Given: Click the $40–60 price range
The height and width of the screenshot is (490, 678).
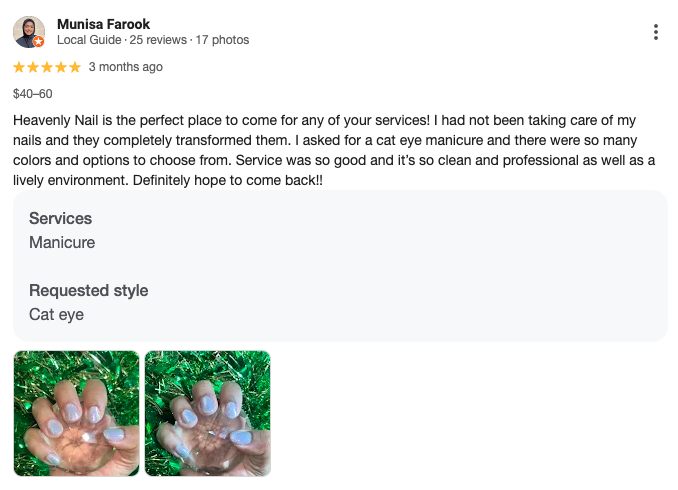Looking at the screenshot, I should (x=33, y=94).
